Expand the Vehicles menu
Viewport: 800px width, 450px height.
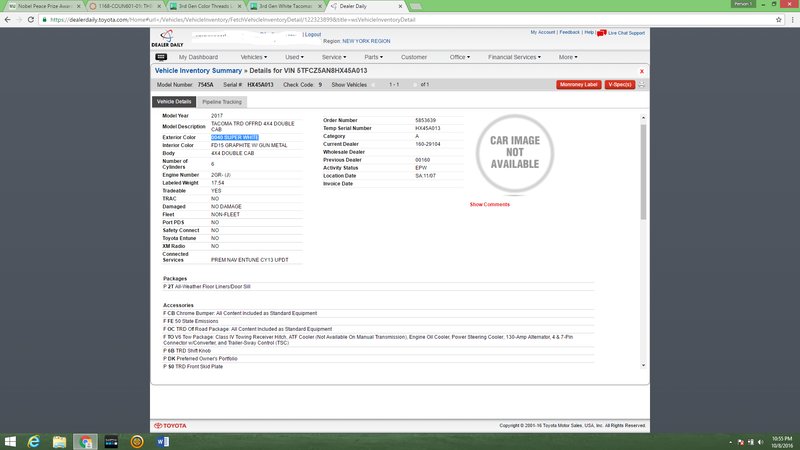(x=254, y=57)
